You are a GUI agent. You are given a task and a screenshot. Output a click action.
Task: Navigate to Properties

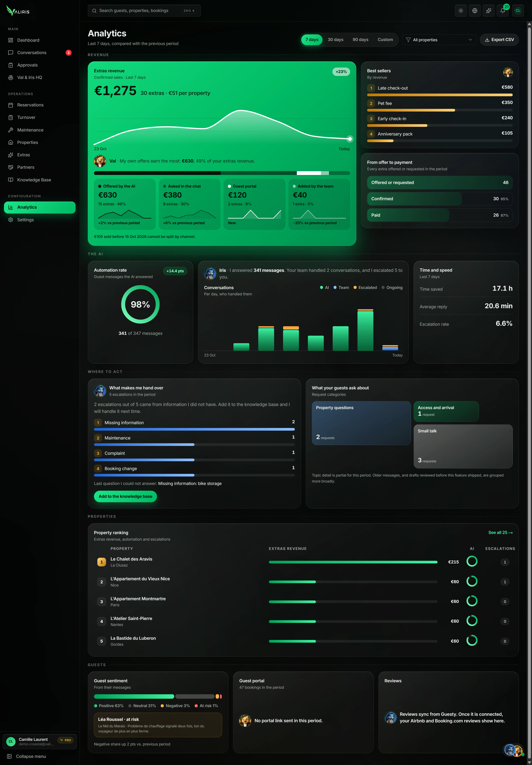click(x=40, y=142)
